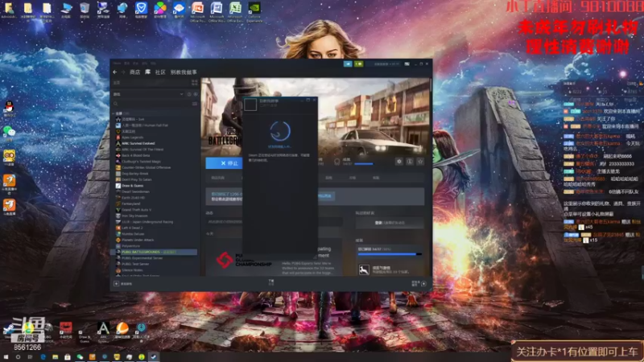Open the 别教我做事 profile tab

coord(184,72)
